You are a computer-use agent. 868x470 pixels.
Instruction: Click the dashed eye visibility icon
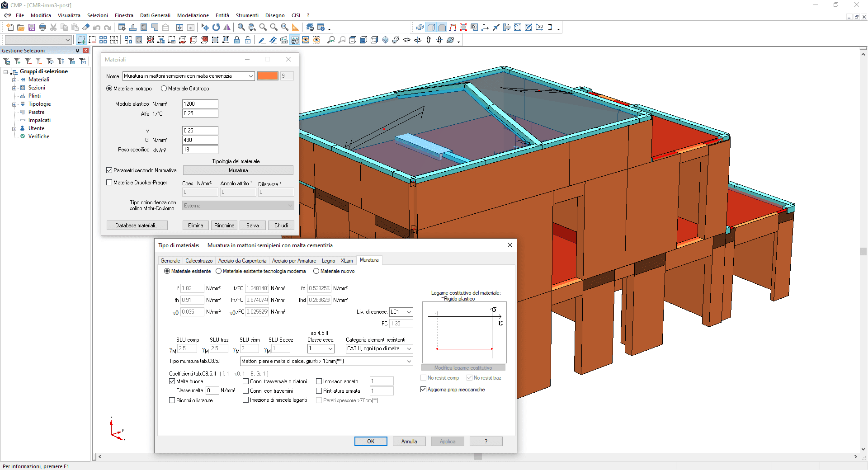click(x=316, y=40)
